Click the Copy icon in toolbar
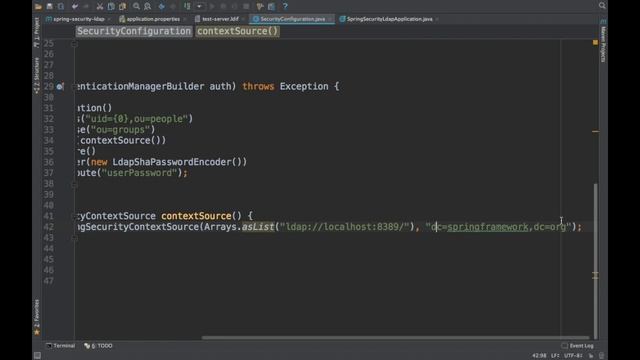This screenshot has height=360, width=640. coord(111,6)
